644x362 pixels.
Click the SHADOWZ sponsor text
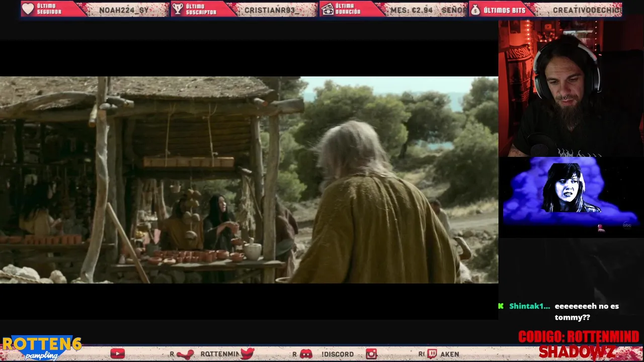click(x=577, y=352)
